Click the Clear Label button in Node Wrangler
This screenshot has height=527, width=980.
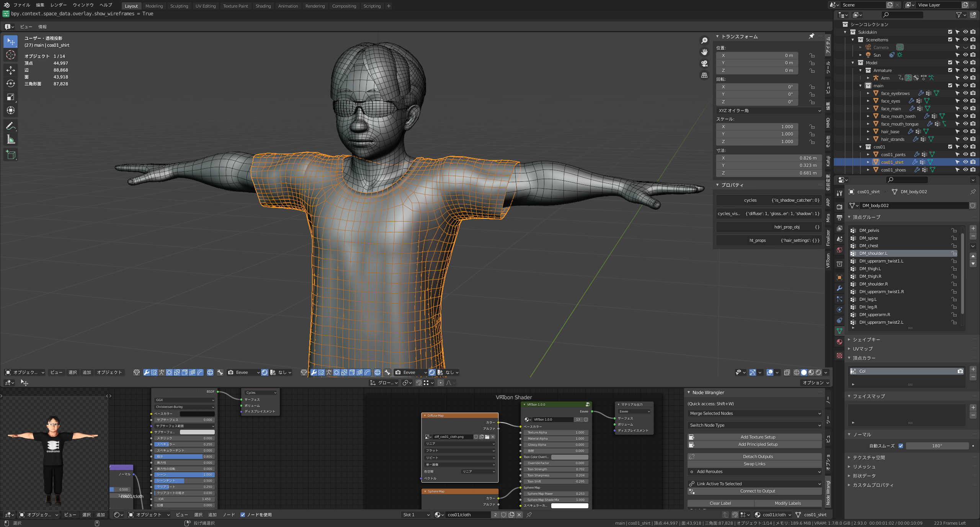[x=721, y=503]
